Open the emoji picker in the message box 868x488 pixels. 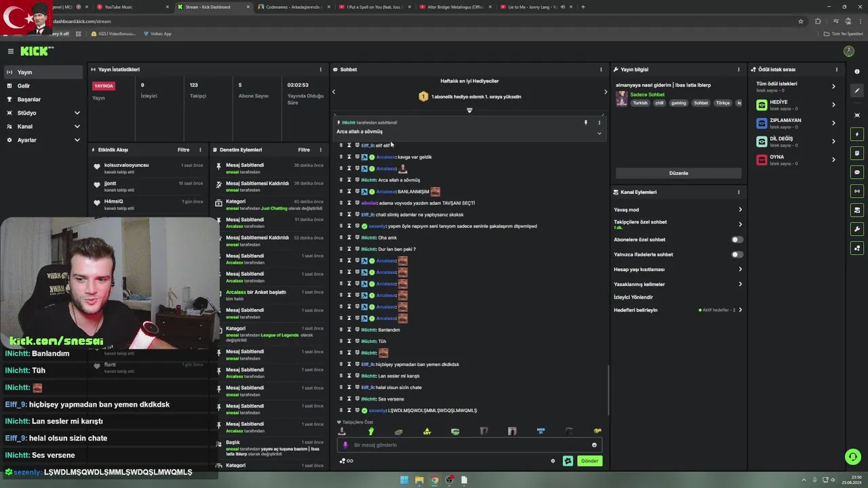(594, 445)
